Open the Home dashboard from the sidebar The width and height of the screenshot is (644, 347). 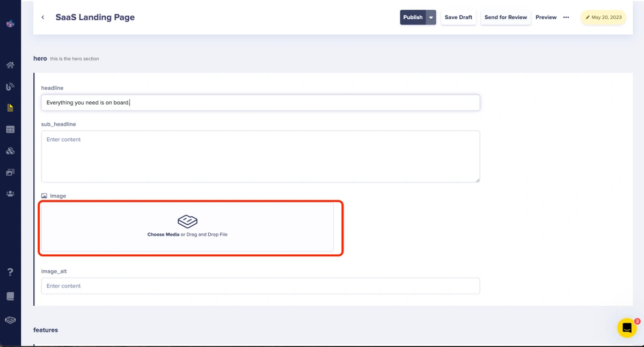[x=10, y=65]
